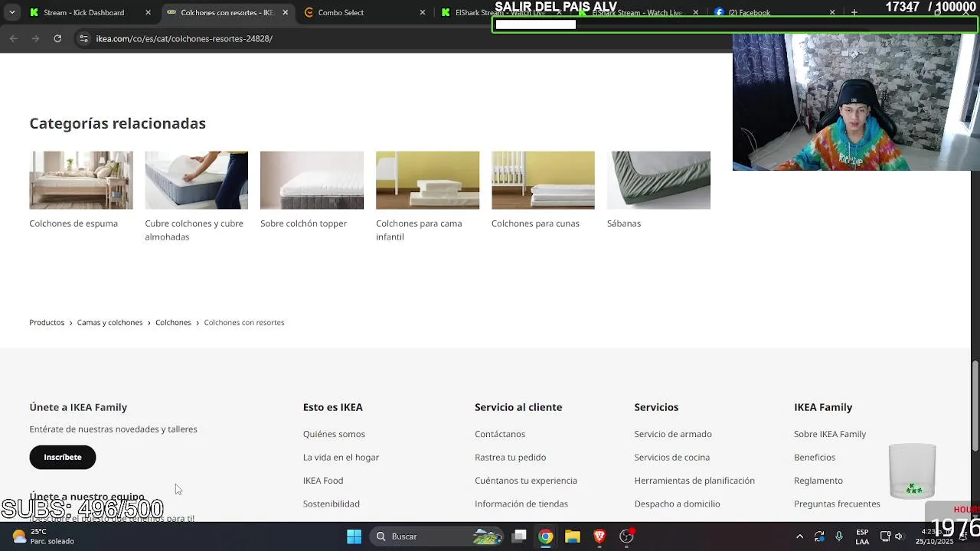Screen dimensions: 980x551
Task: Open the Sábanas category image
Action: [658, 180]
